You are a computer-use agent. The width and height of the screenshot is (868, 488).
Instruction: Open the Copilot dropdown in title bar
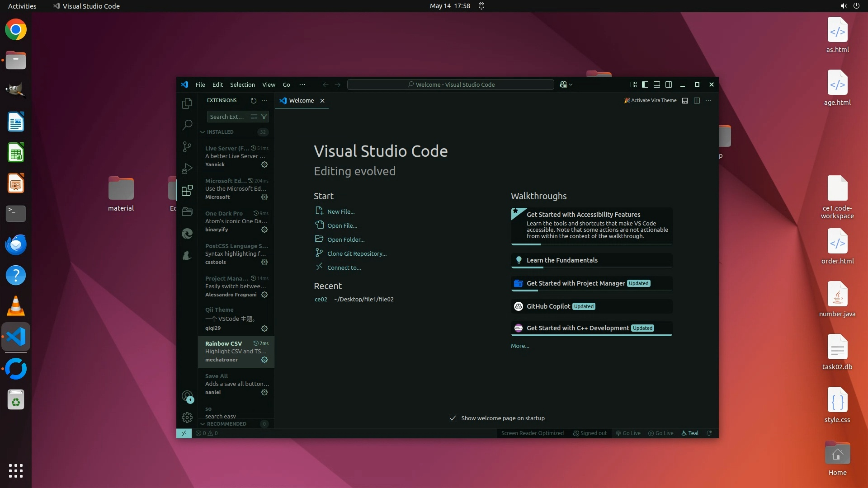click(566, 84)
